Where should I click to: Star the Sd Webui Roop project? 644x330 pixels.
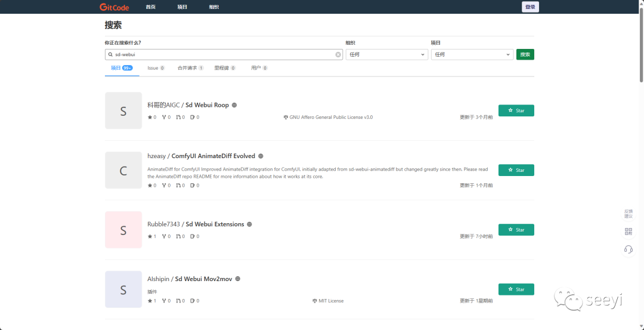point(516,110)
